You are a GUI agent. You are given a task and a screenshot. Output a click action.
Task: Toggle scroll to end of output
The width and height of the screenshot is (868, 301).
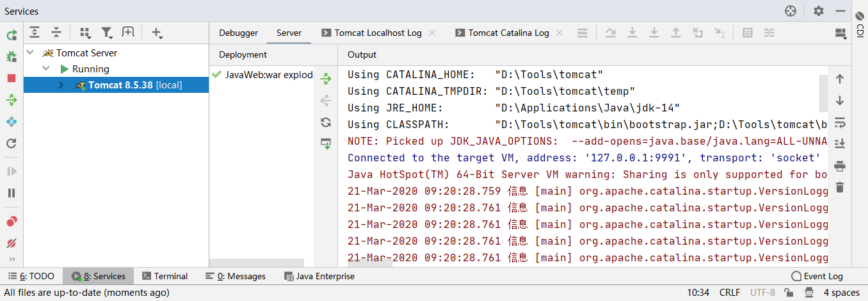pos(840,143)
